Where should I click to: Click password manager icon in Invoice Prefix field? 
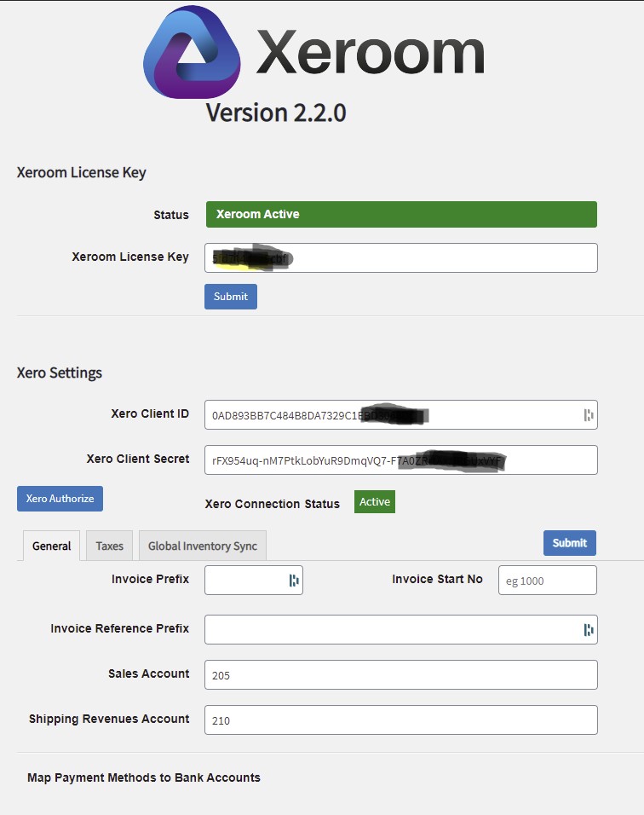click(x=294, y=580)
